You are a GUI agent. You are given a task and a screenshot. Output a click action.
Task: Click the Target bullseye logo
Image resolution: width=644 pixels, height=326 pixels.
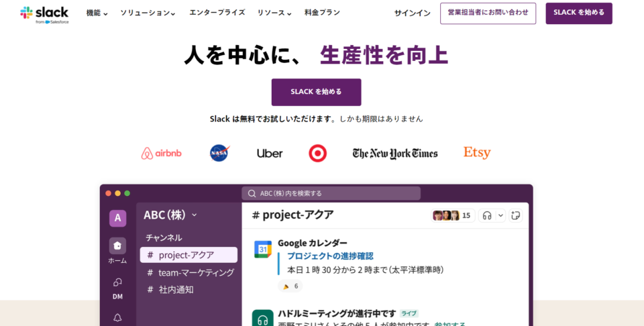pos(317,153)
